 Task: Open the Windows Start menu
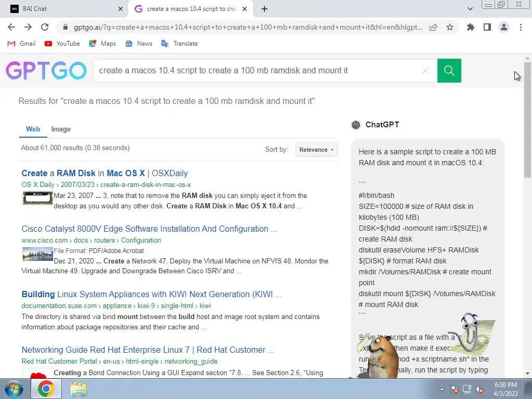pyautogui.click(x=14, y=389)
